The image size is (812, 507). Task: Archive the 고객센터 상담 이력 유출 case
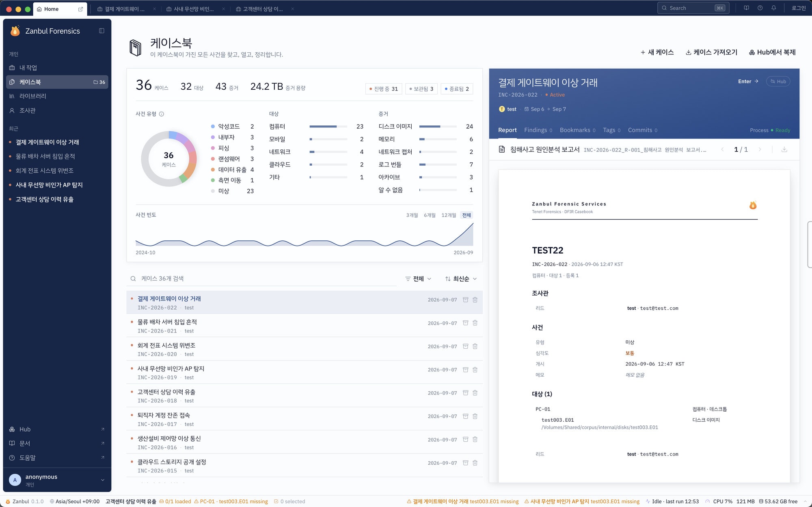466,393
